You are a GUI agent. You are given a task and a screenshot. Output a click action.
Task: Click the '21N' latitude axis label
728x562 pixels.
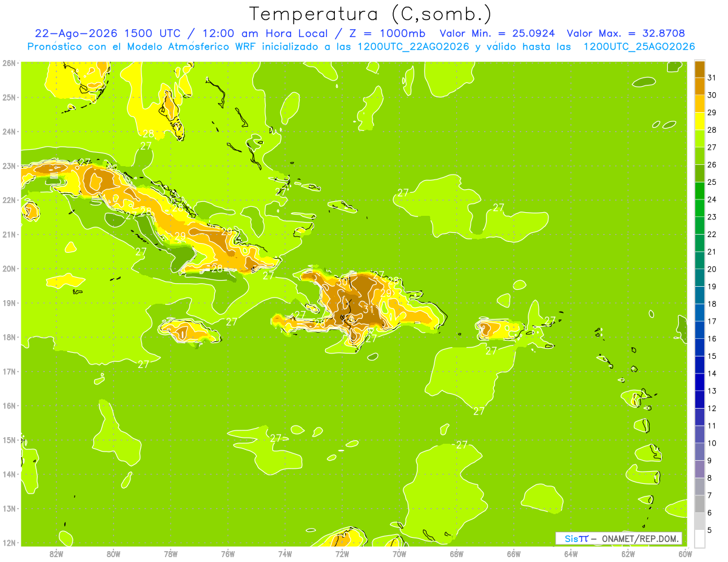pyautogui.click(x=10, y=234)
